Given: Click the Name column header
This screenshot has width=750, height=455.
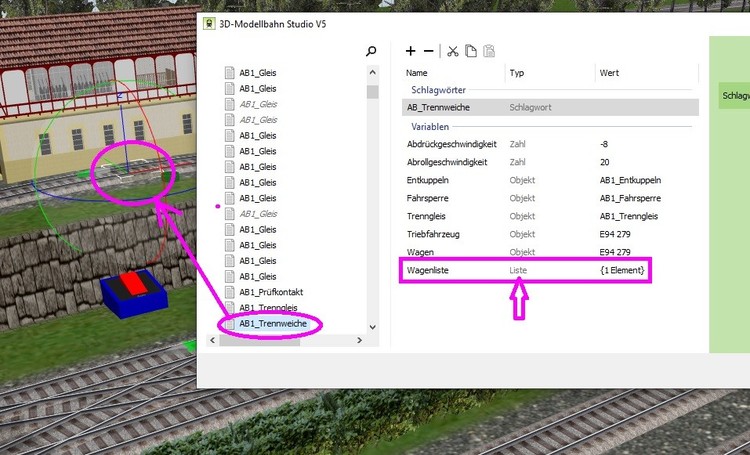Looking at the screenshot, I should click(417, 73).
